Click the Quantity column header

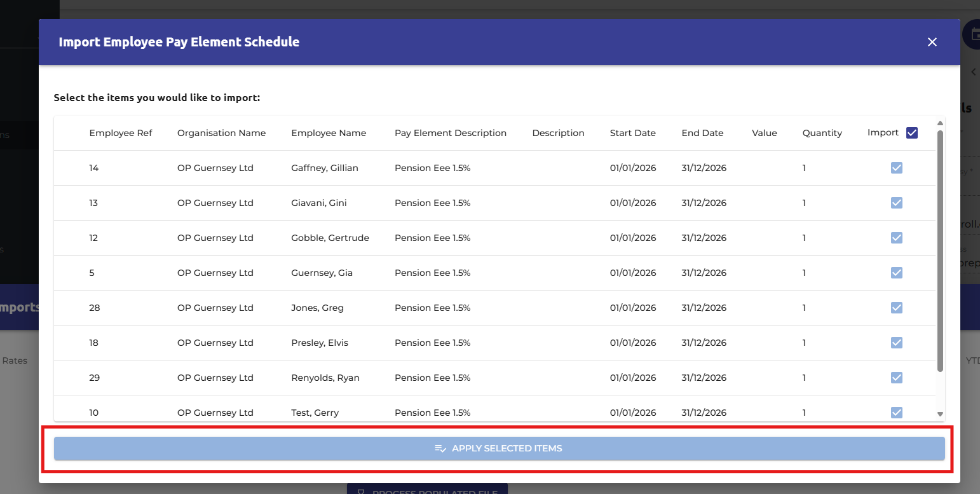822,133
